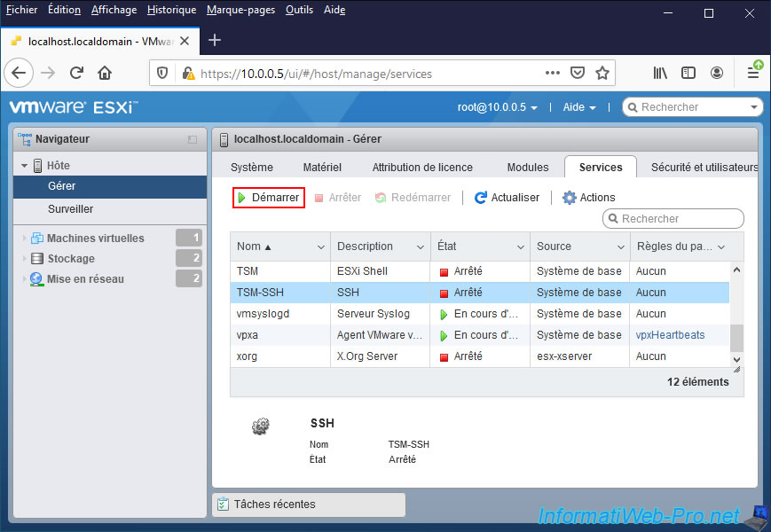Expand Machines virtuelles tree node
Viewport: 771px width, 532px height.
(x=24, y=239)
